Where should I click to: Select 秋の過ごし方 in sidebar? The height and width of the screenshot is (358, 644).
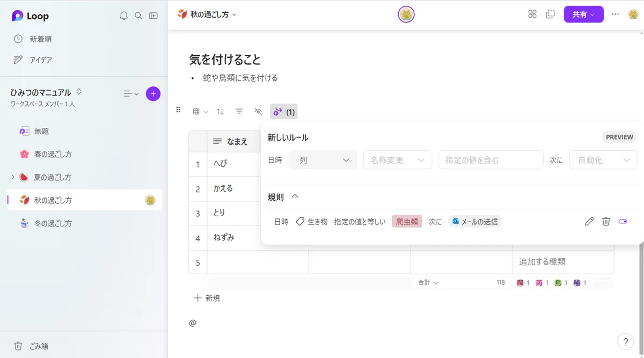[84, 200]
